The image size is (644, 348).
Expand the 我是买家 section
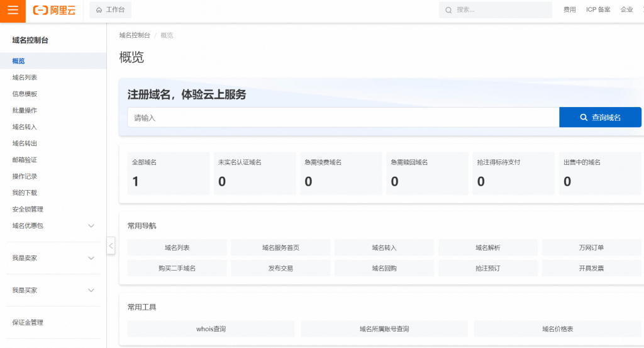click(91, 290)
